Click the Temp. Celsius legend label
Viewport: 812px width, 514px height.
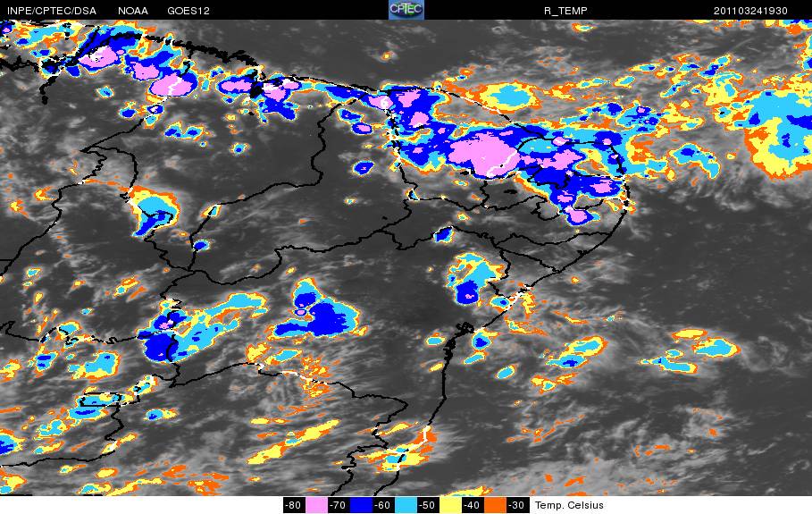[569, 505]
